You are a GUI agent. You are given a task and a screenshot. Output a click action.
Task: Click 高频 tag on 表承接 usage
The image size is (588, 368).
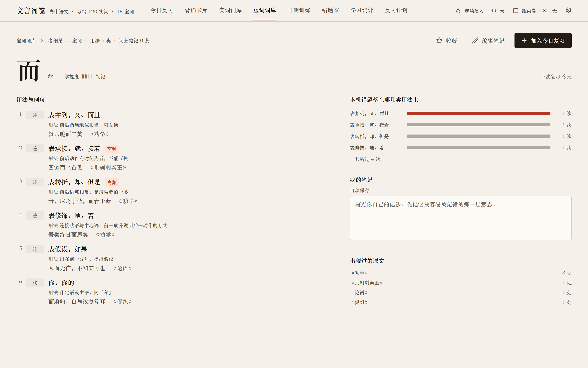coord(112,149)
